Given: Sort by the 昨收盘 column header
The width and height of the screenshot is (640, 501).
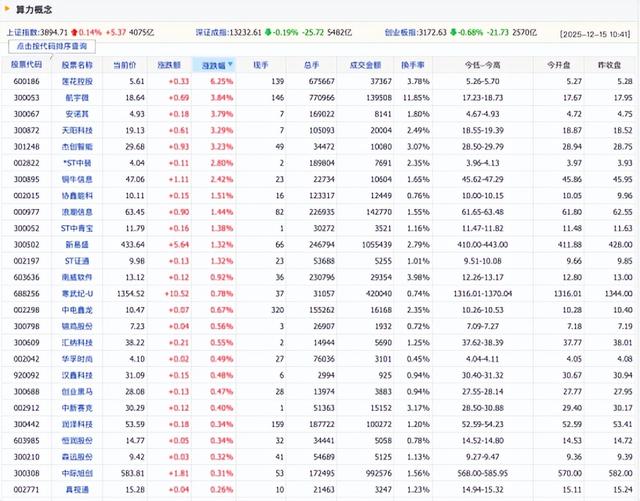Looking at the screenshot, I should point(609,65).
